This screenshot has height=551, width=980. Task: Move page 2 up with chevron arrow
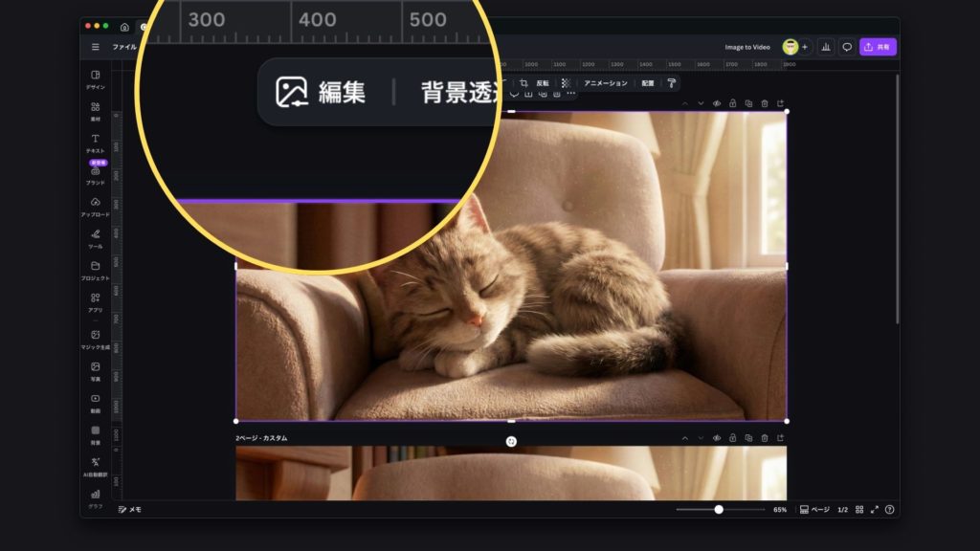pyautogui.click(x=685, y=438)
